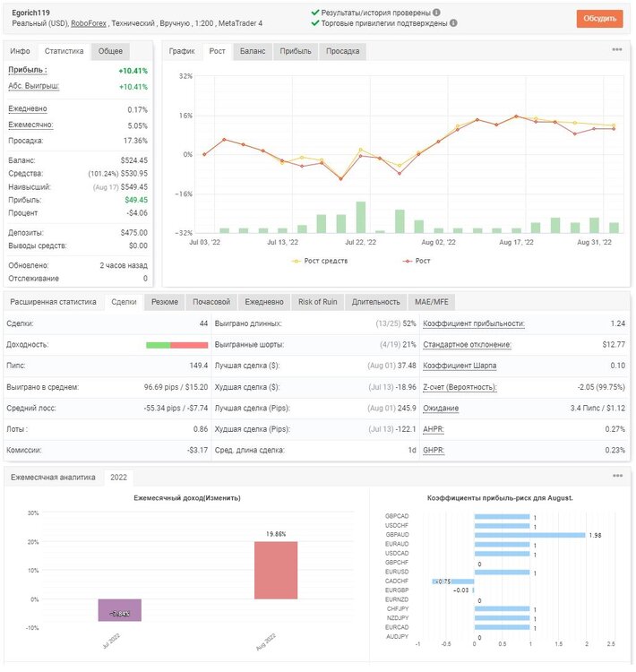Select the 2022 monthly analytics tab
This screenshot has width=636, height=672.
coord(119,478)
